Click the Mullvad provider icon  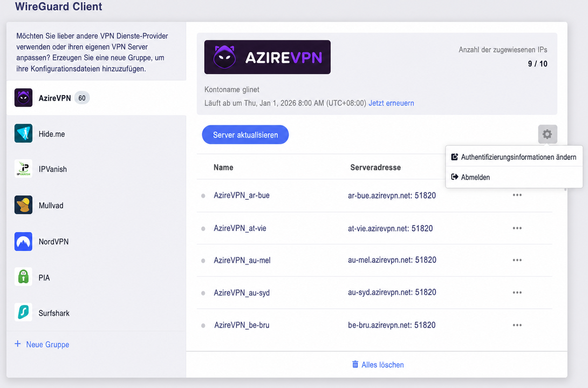23,205
